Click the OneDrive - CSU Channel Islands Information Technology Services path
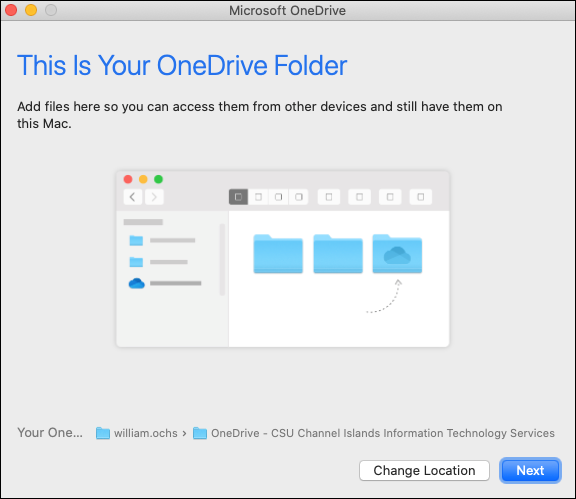The height and width of the screenshot is (499, 576). pos(383,433)
